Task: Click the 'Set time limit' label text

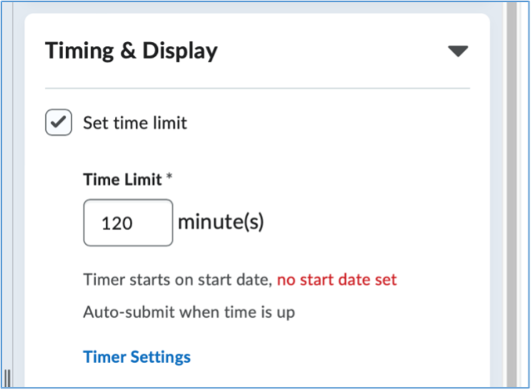Action: coord(135,123)
